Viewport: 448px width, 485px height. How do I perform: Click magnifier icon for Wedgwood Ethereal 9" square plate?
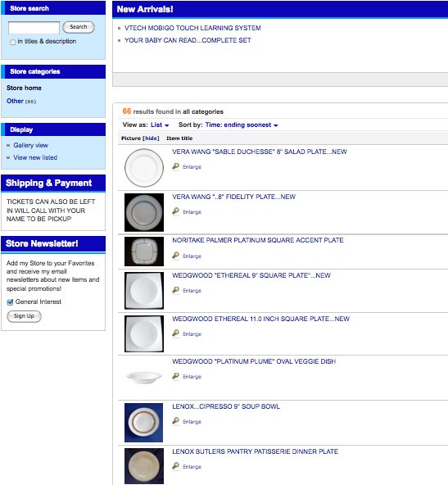175,290
